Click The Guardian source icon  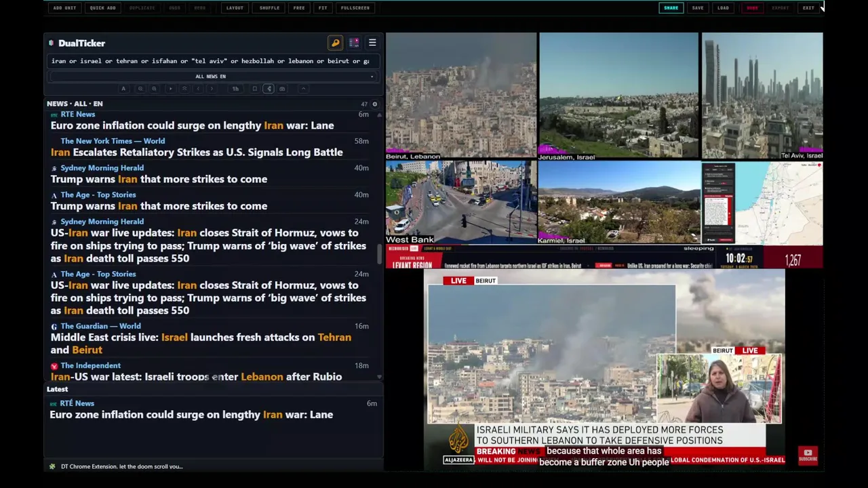[x=54, y=327]
